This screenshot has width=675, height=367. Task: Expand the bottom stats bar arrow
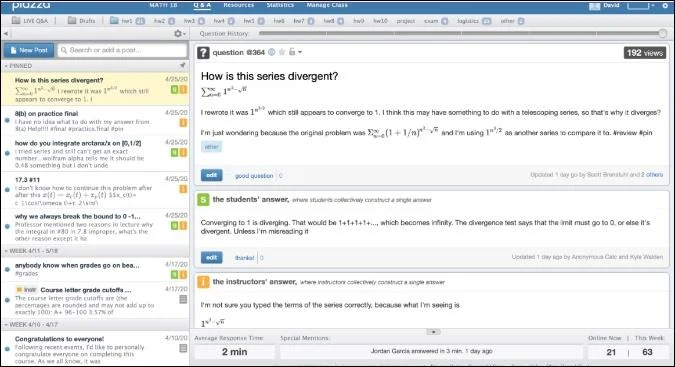coord(433,332)
